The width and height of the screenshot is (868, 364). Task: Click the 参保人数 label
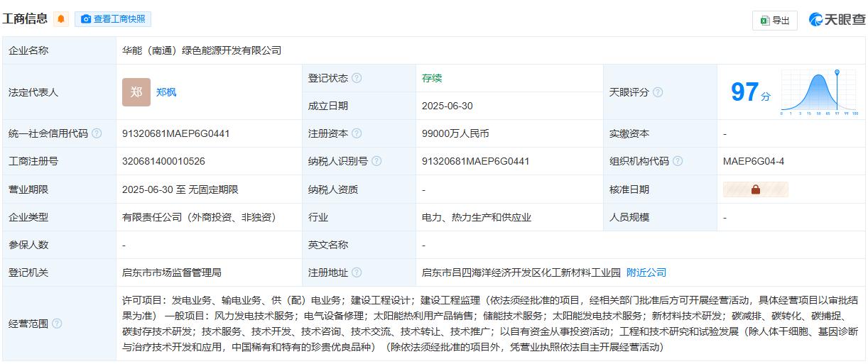pyautogui.click(x=28, y=245)
